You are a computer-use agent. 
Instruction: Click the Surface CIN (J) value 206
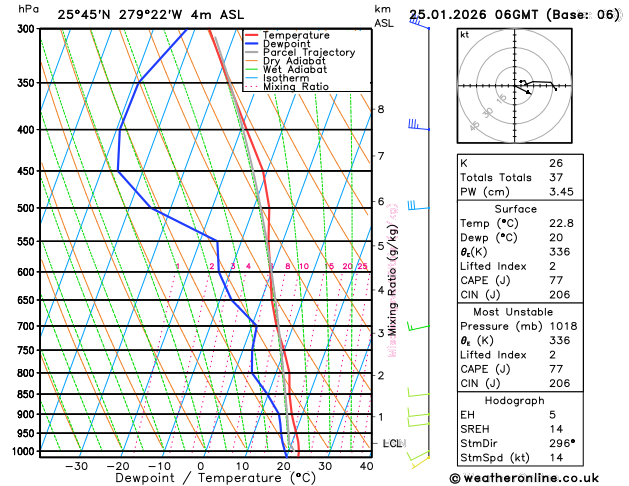(x=560, y=295)
